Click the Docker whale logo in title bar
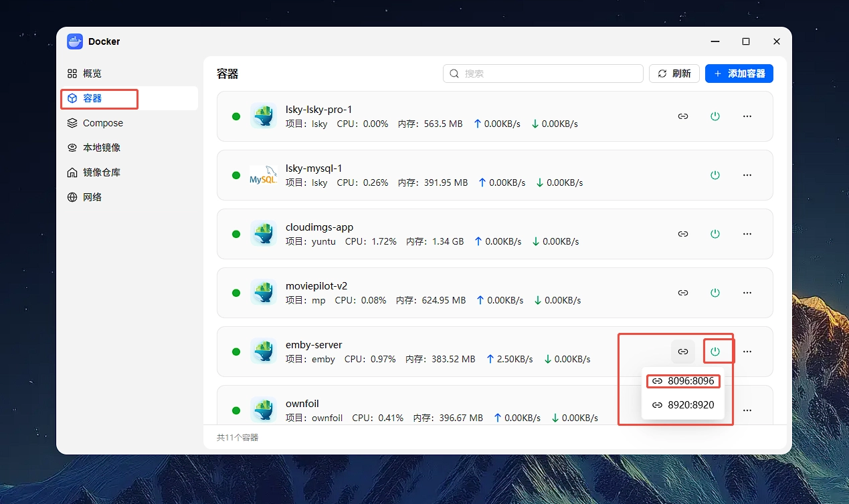Screen dimensions: 849x504 pos(75,41)
